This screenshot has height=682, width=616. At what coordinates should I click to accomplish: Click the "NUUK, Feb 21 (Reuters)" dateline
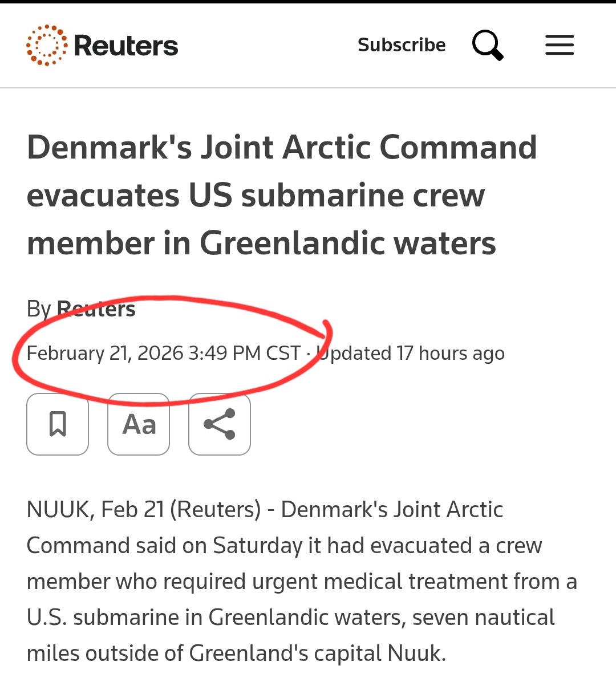[x=144, y=510]
